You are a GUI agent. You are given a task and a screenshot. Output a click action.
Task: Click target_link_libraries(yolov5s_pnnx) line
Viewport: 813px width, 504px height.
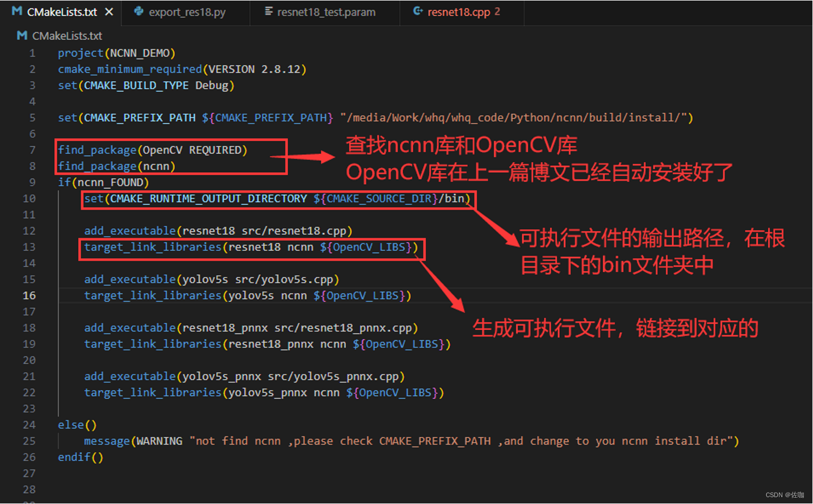pyautogui.click(x=264, y=393)
